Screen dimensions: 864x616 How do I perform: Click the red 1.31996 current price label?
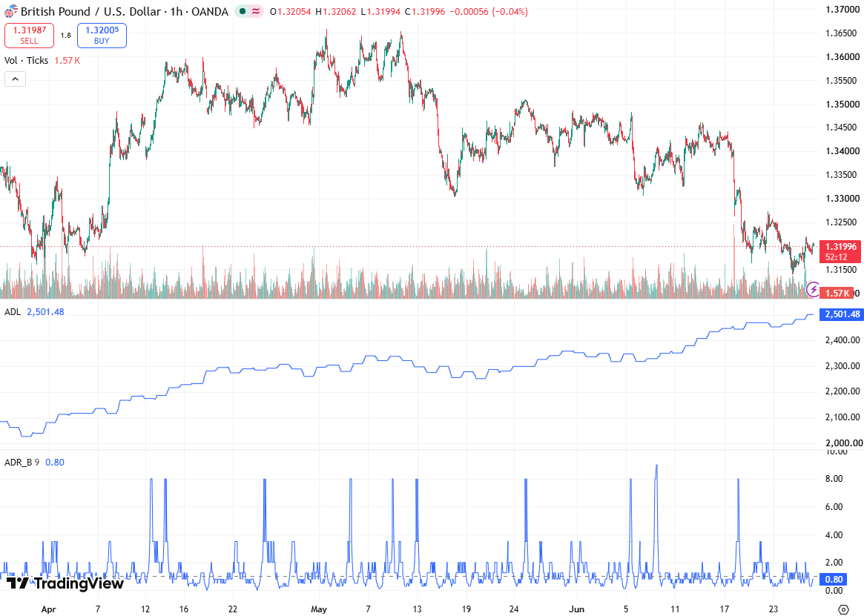point(840,251)
